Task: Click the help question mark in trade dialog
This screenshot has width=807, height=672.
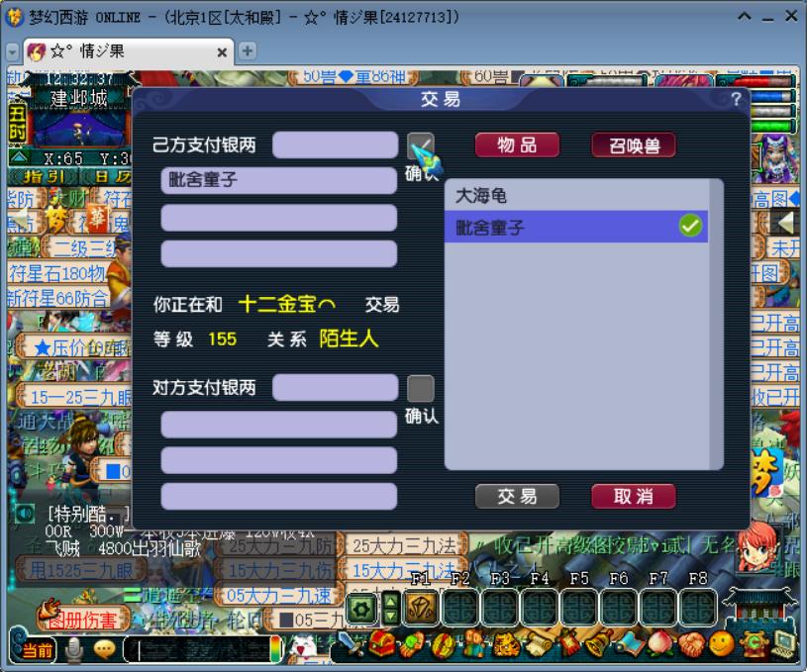Action: click(736, 99)
